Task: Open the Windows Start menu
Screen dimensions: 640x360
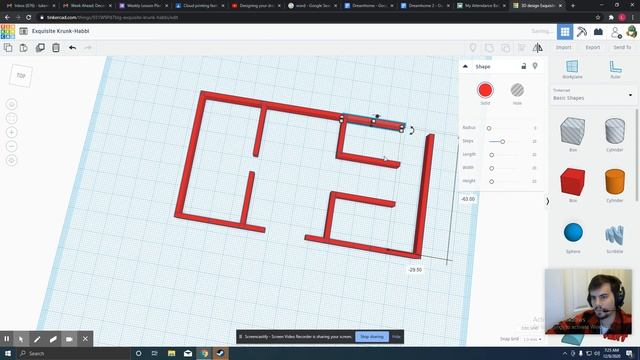Action: 7,353
